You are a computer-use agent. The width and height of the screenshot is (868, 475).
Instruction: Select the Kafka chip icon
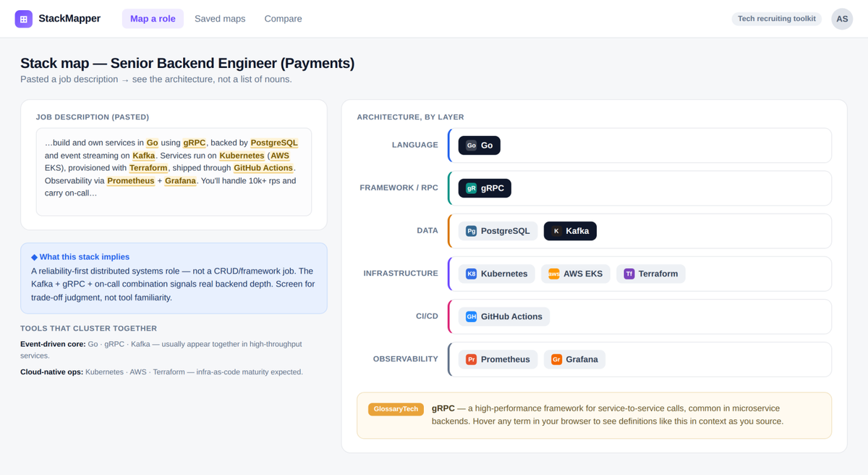pyautogui.click(x=556, y=231)
